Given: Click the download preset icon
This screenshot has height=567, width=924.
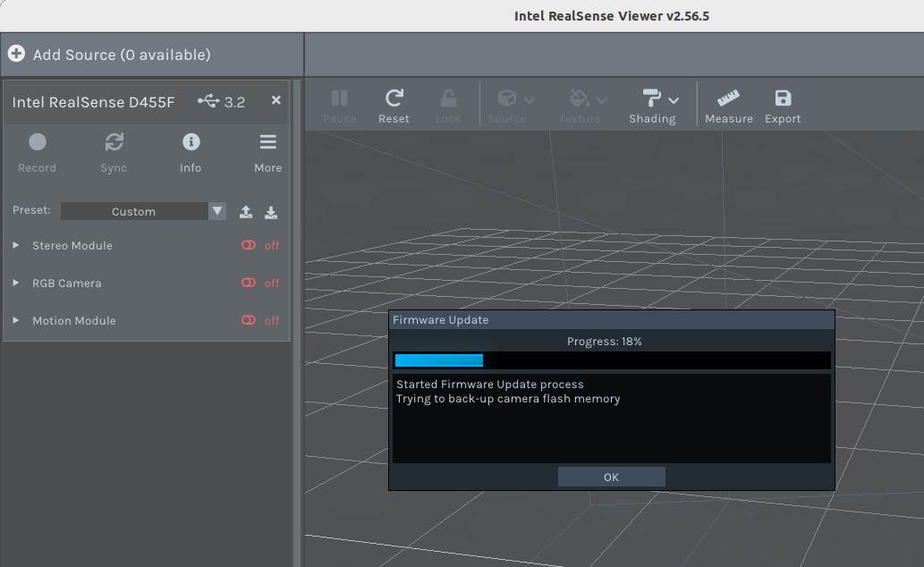Looking at the screenshot, I should (271, 212).
